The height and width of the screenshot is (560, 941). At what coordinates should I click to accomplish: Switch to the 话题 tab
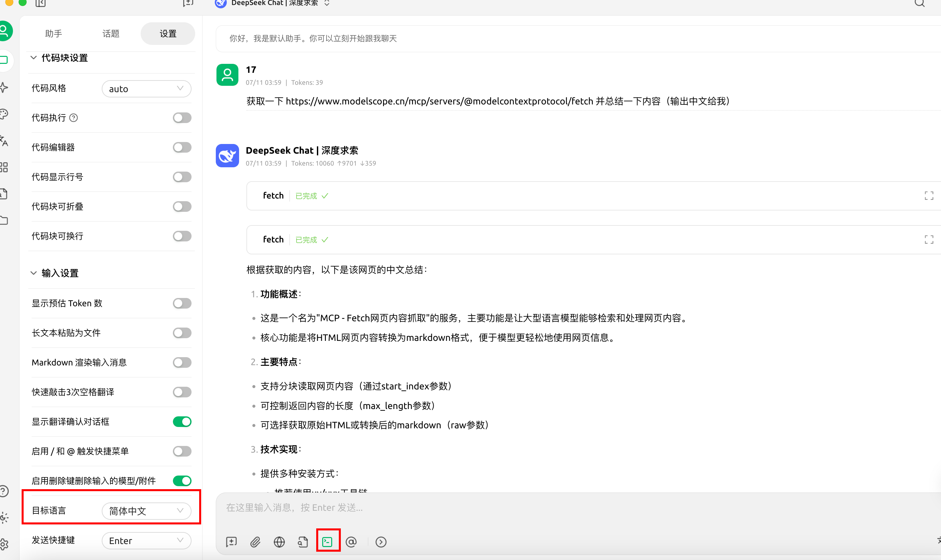(x=111, y=34)
